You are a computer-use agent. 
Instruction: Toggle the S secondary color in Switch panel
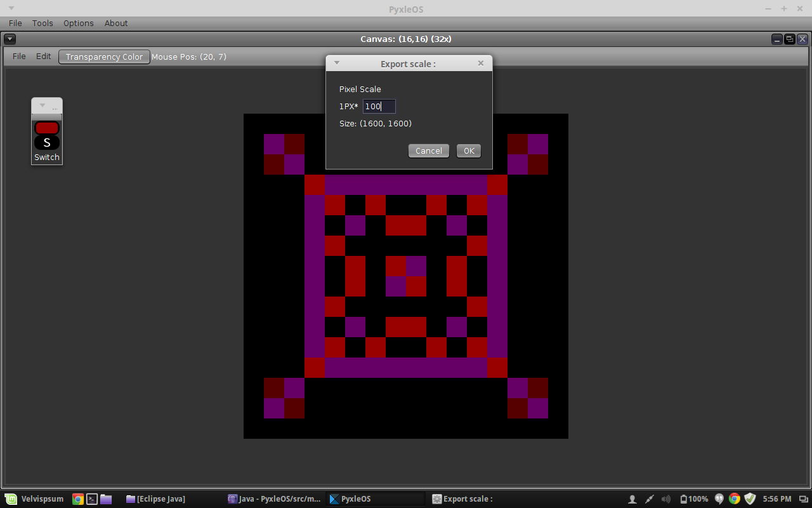(47, 142)
